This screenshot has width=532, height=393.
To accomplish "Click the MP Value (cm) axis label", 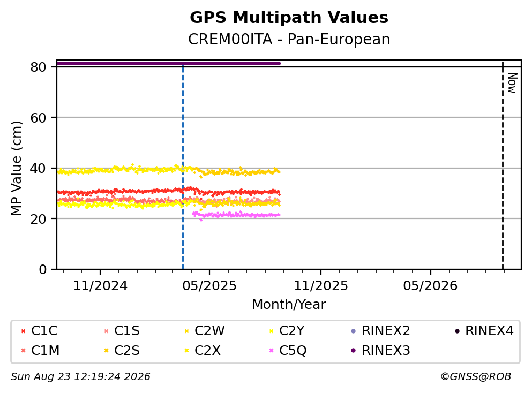I will tap(16, 168).
